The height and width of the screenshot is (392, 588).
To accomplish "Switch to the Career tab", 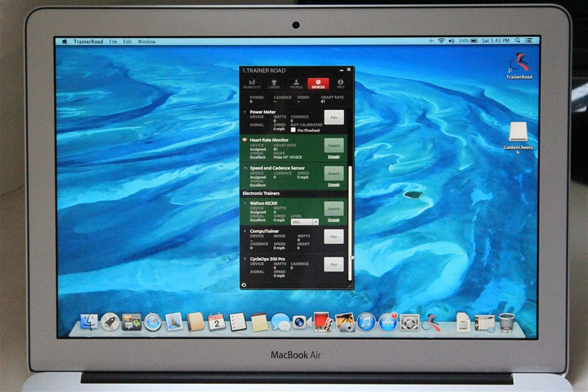I will point(274,84).
